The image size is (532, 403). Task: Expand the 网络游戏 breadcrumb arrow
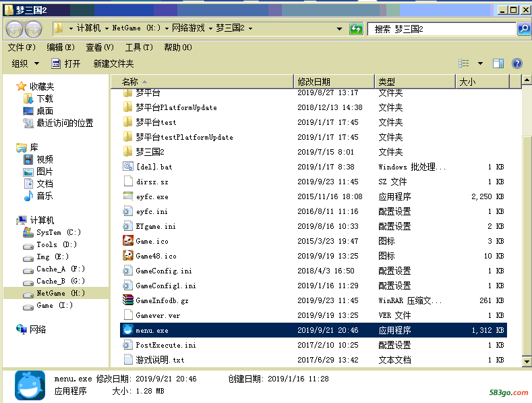pyautogui.click(x=210, y=28)
